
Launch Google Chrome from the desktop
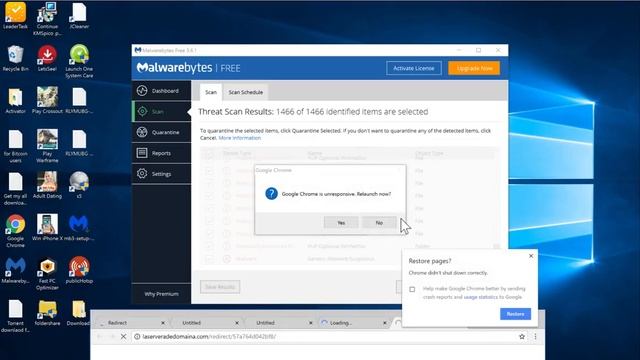[x=16, y=231]
